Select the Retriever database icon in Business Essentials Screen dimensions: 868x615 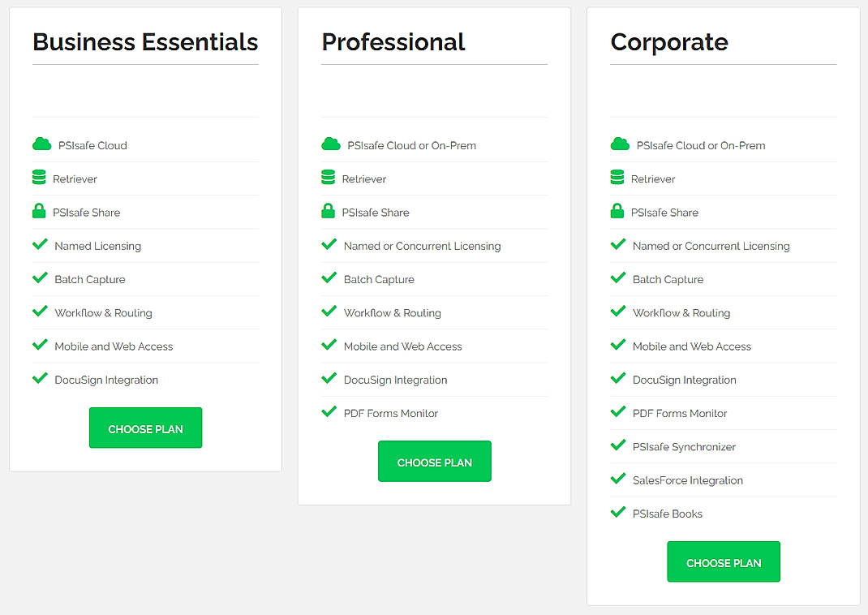(x=41, y=178)
